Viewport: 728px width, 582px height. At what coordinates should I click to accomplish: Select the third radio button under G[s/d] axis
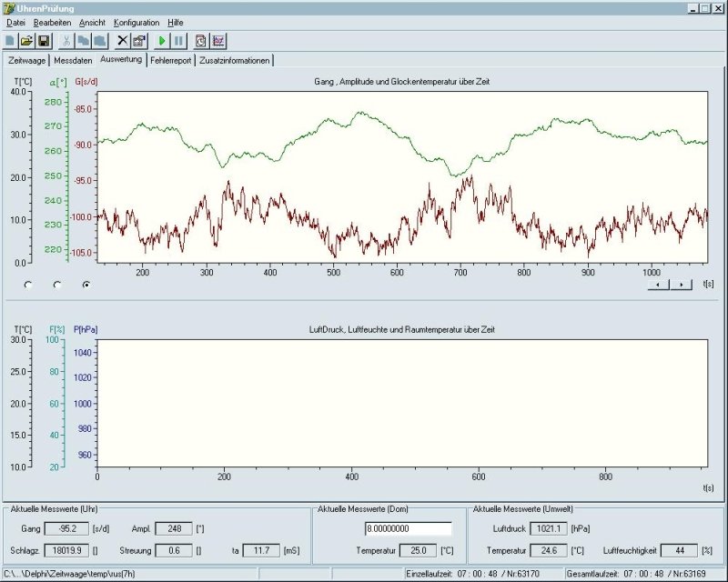(86, 285)
